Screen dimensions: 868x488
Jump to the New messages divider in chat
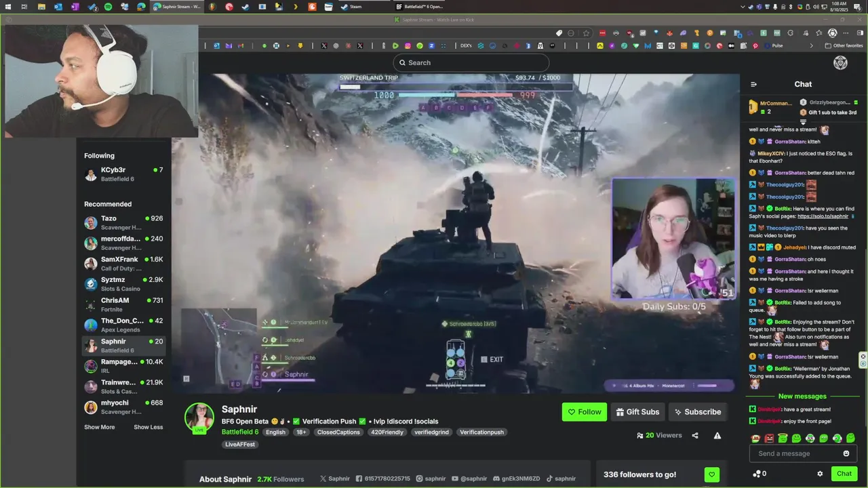point(802,396)
